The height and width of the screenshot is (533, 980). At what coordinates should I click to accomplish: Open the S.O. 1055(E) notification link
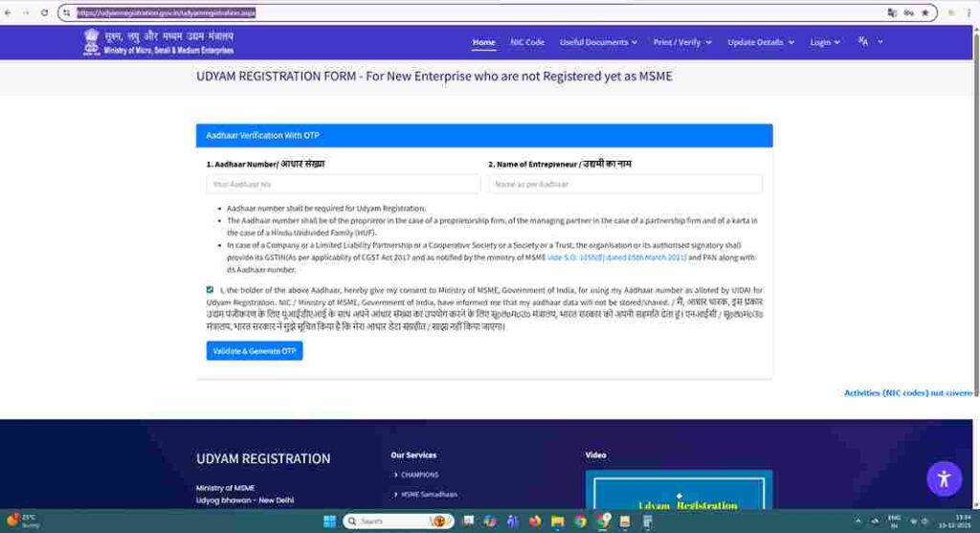616,257
